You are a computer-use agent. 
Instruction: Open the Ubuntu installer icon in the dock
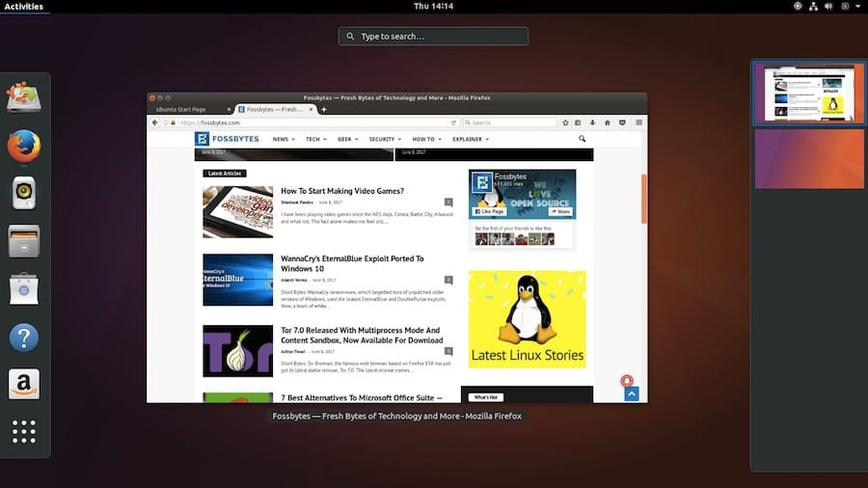tap(24, 96)
